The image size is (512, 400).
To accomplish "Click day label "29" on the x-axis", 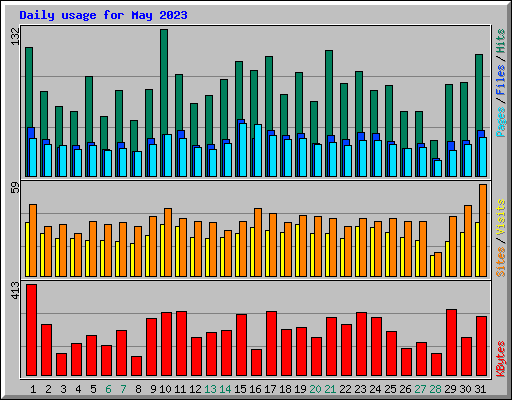I will 450,389.
